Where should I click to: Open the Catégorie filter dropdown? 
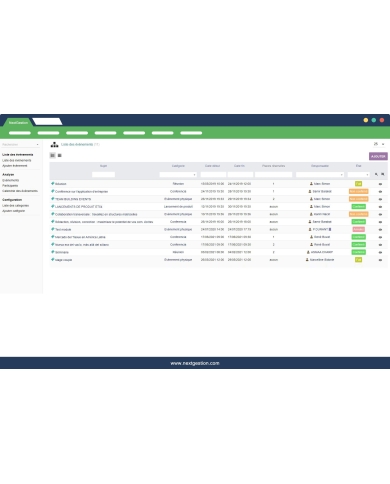point(178,174)
